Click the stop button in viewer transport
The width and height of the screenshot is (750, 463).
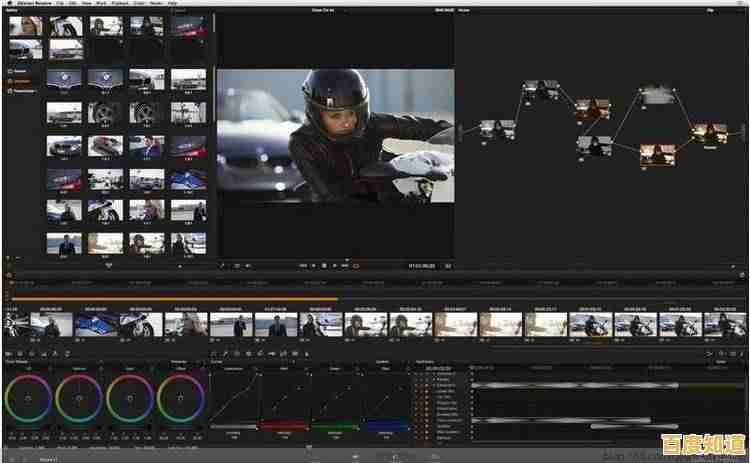(x=322, y=266)
